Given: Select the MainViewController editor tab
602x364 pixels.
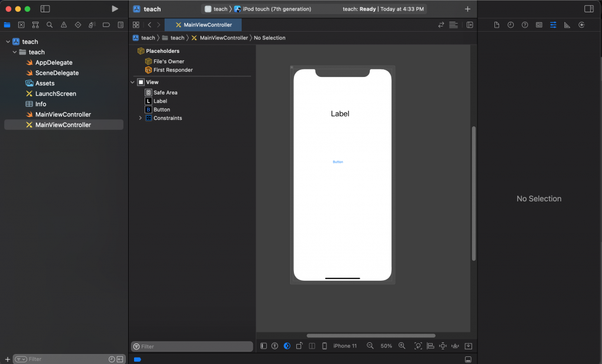Looking at the screenshot, I should [203, 25].
